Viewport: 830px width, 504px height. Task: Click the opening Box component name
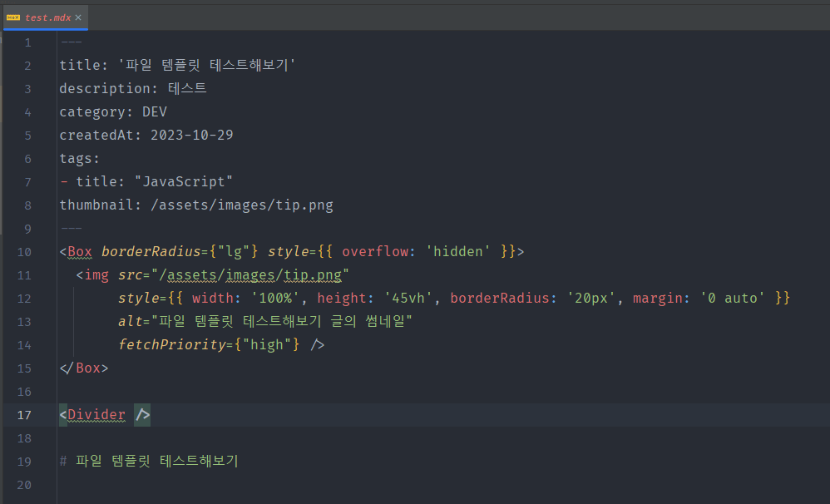(x=80, y=251)
